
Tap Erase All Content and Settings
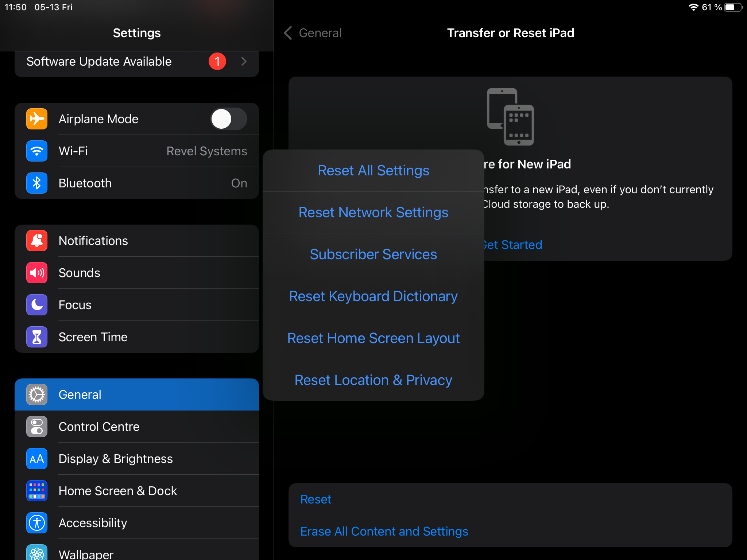384,531
